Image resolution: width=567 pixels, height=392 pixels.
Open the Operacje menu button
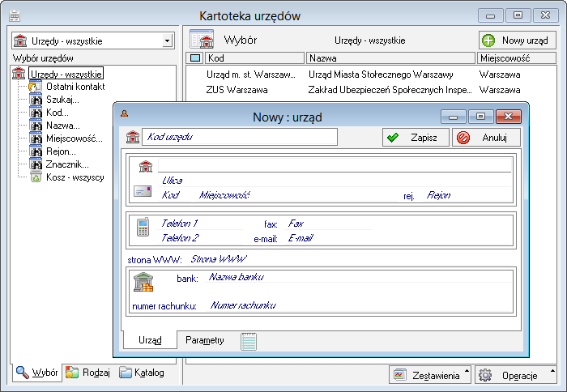tap(516, 375)
